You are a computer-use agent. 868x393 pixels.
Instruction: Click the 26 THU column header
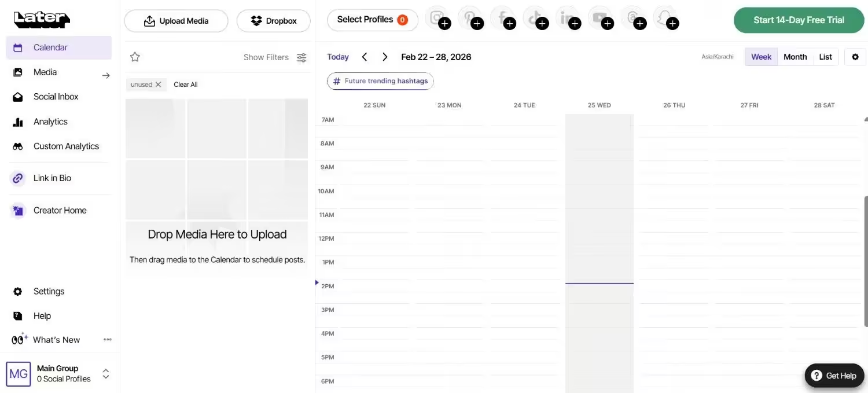675,105
